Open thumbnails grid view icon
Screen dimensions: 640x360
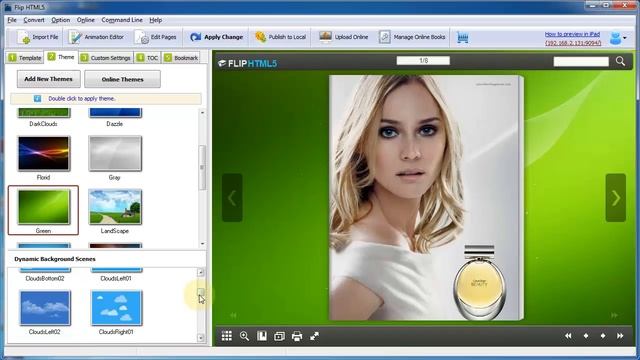tap(227, 336)
